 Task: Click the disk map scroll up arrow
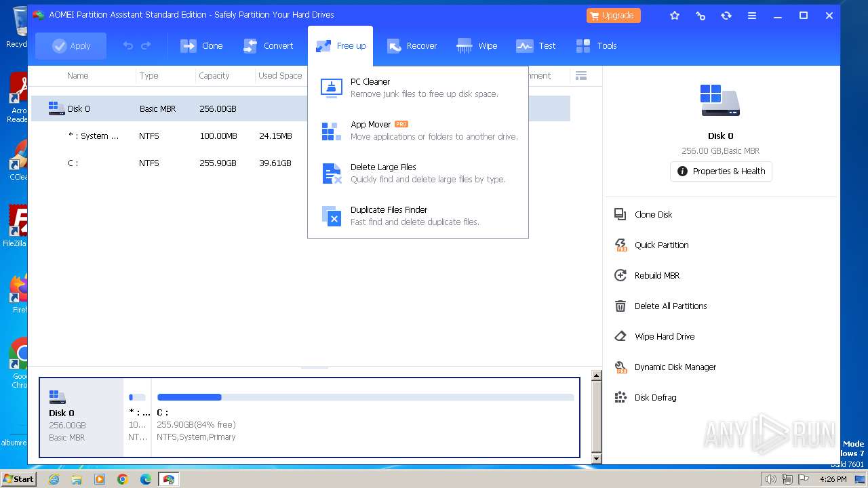(597, 375)
